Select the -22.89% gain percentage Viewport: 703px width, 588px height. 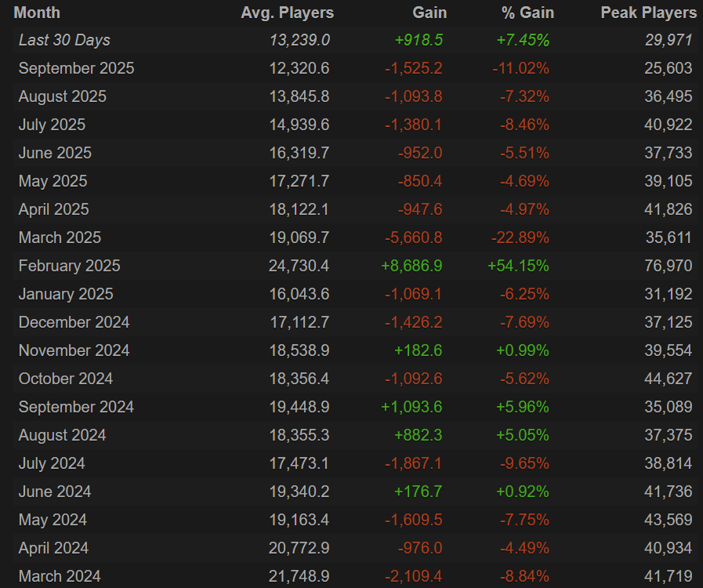[520, 238]
